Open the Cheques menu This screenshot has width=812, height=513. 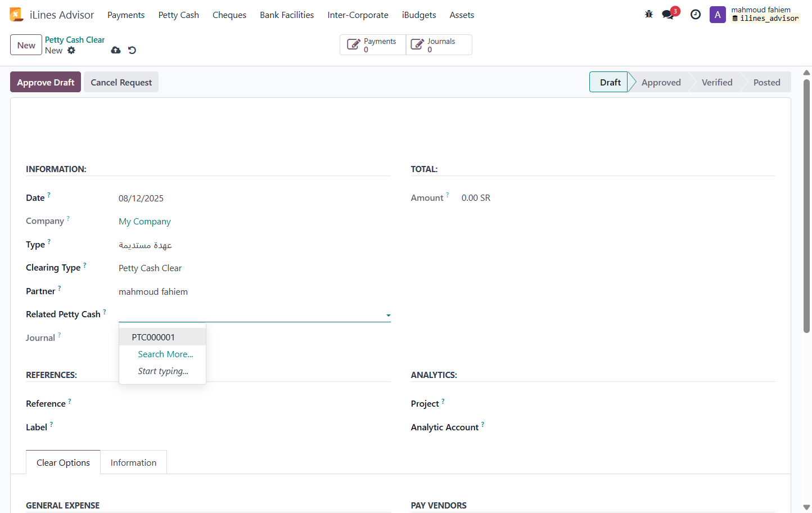click(229, 15)
